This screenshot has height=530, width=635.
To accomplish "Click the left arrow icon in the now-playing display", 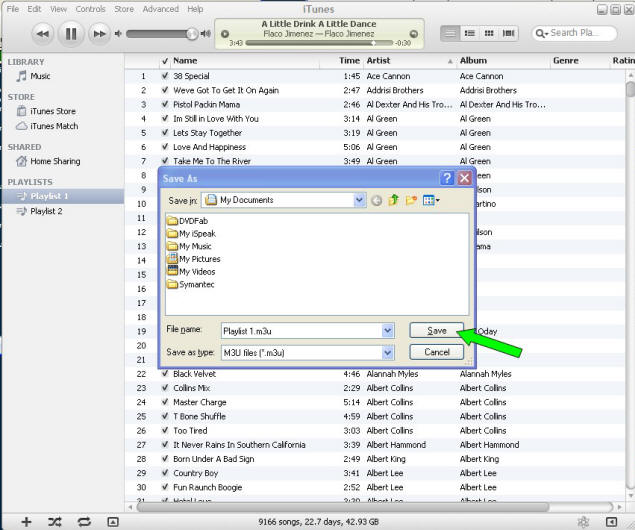I will pos(225,34).
